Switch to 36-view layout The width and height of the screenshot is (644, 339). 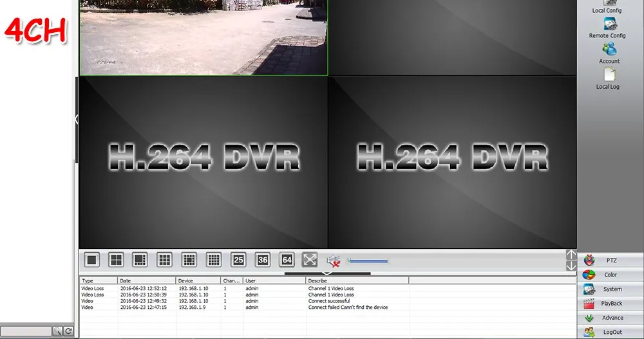[263, 260]
